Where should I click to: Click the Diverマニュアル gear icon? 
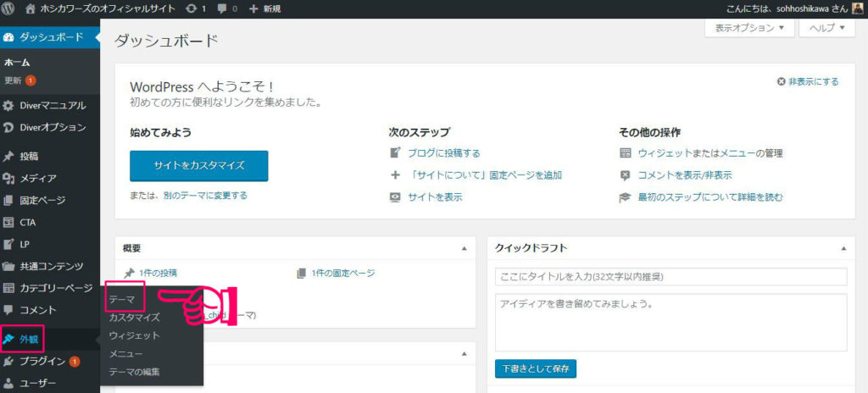(x=8, y=105)
